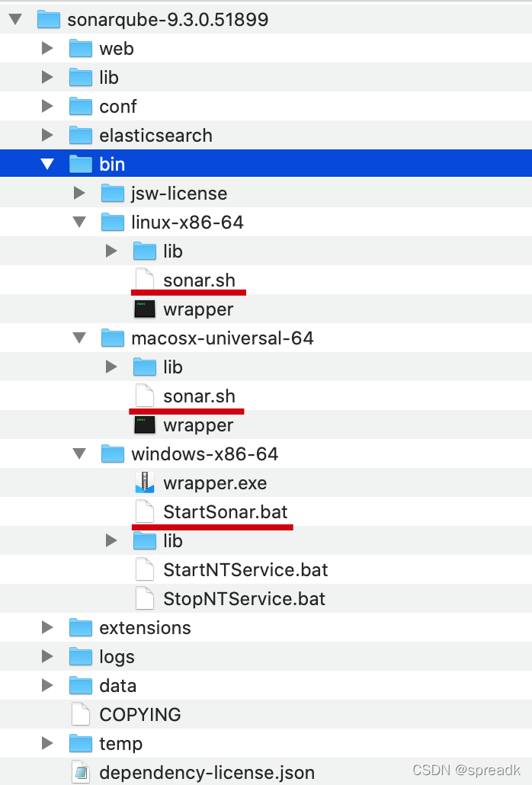Screen dimensions: 532x785
Task: Select the conf folder name
Action: (x=118, y=107)
